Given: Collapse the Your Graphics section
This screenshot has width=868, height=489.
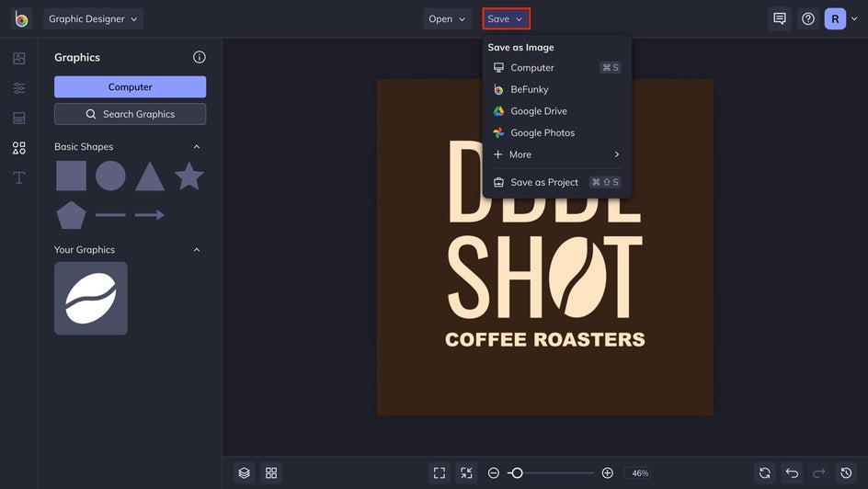Looking at the screenshot, I should pyautogui.click(x=196, y=250).
